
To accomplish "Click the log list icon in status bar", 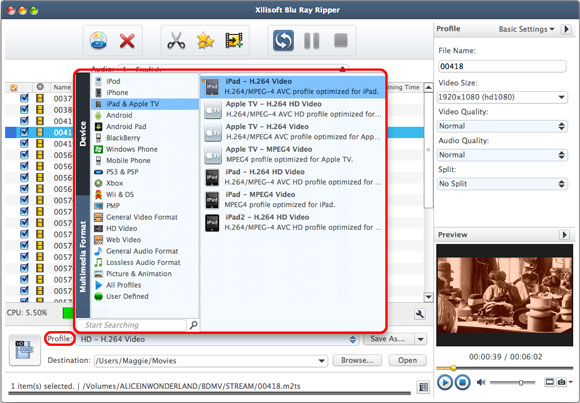I will [x=424, y=387].
